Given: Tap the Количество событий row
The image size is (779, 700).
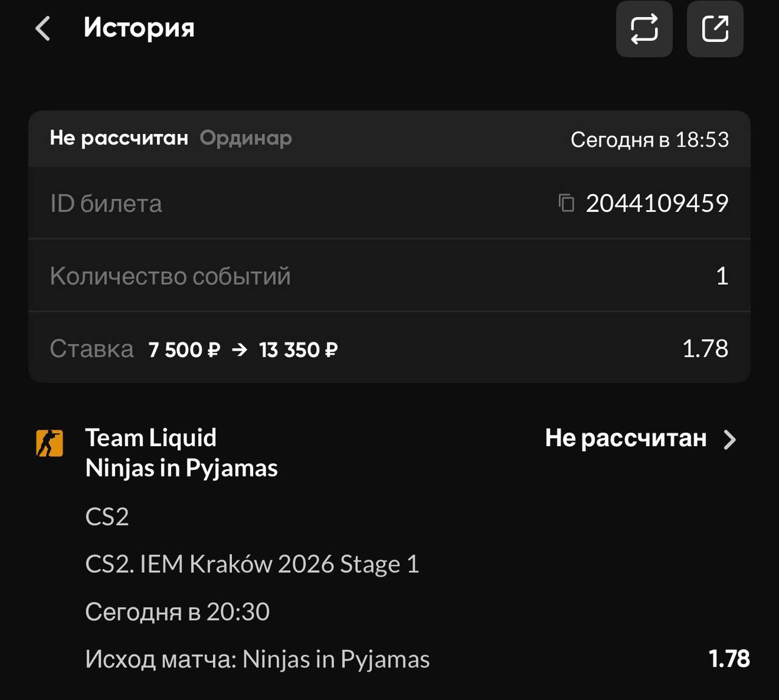Looking at the screenshot, I should click(x=389, y=276).
